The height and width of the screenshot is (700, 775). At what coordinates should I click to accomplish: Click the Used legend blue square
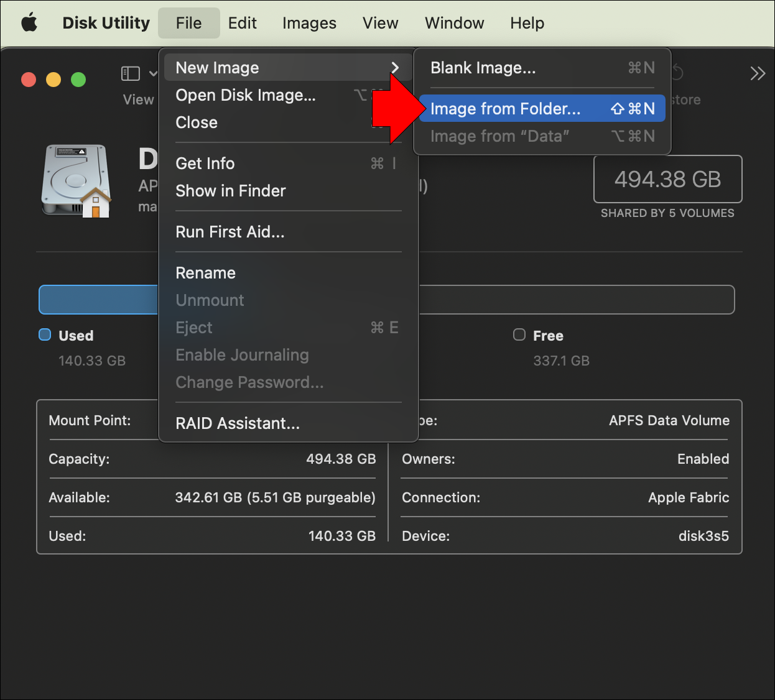[45, 335]
